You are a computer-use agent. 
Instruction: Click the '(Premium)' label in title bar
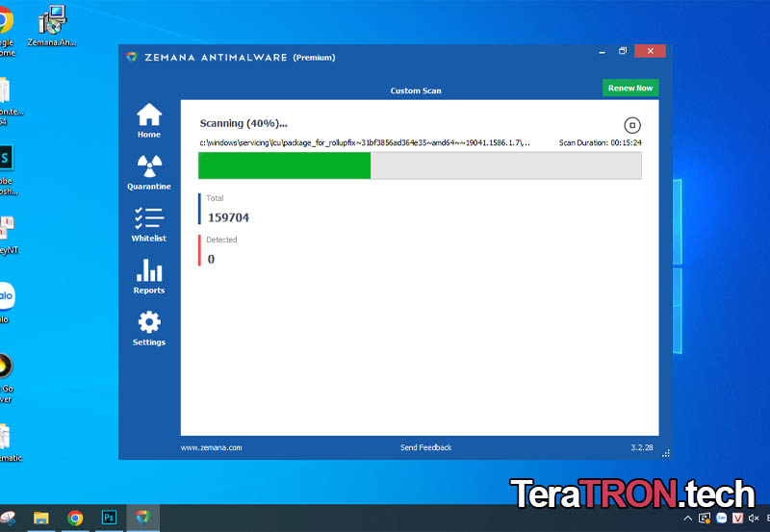pos(315,58)
